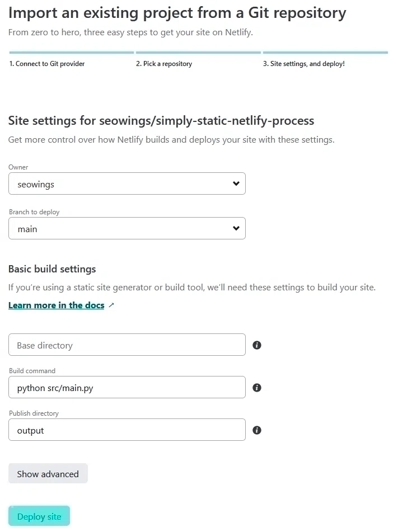Click the Import an existing project heading

pyautogui.click(x=176, y=12)
